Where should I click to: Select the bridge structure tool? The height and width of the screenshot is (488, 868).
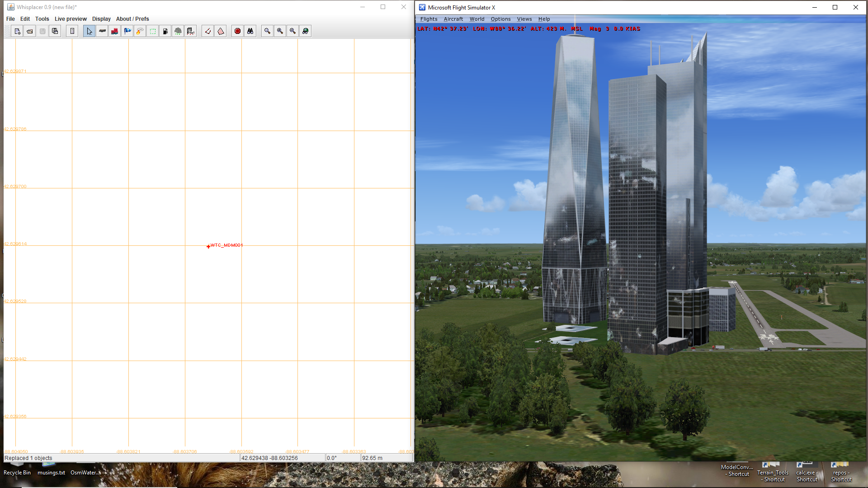pos(191,31)
